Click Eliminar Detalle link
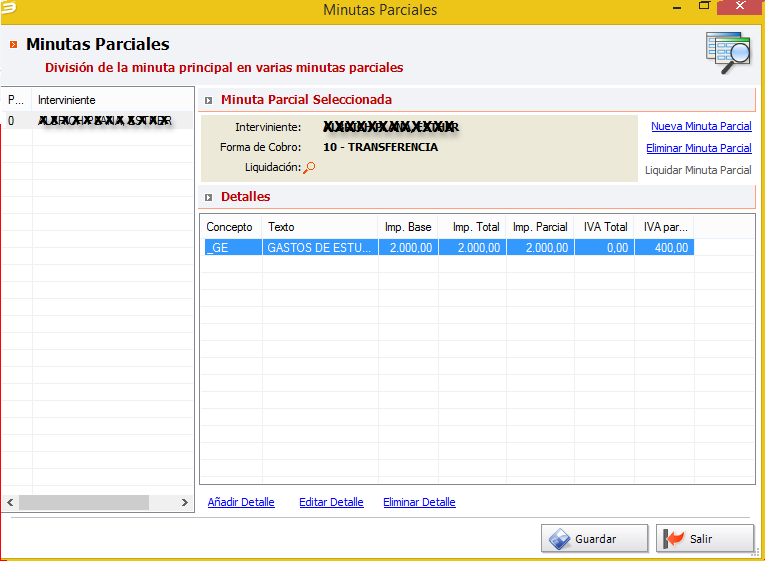 click(x=419, y=502)
